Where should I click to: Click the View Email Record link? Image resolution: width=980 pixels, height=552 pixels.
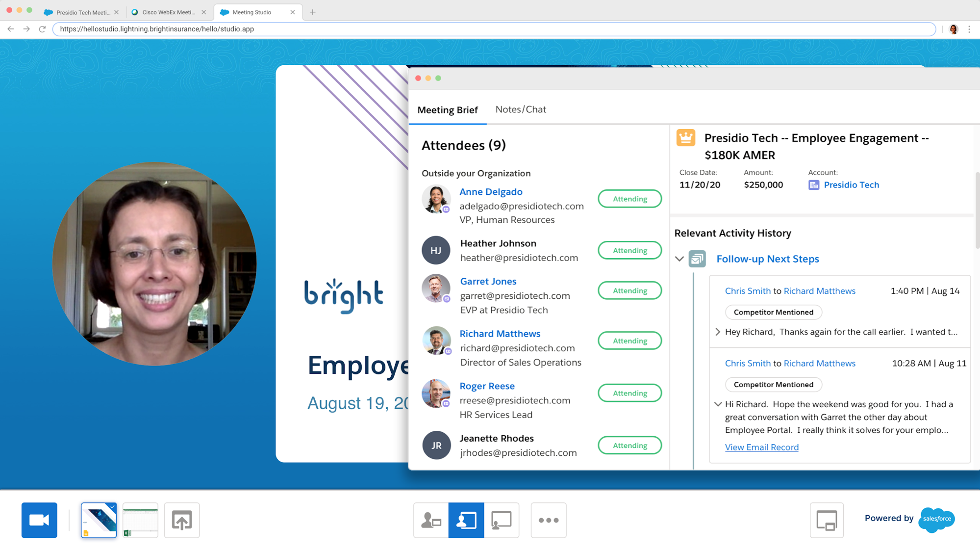(761, 447)
